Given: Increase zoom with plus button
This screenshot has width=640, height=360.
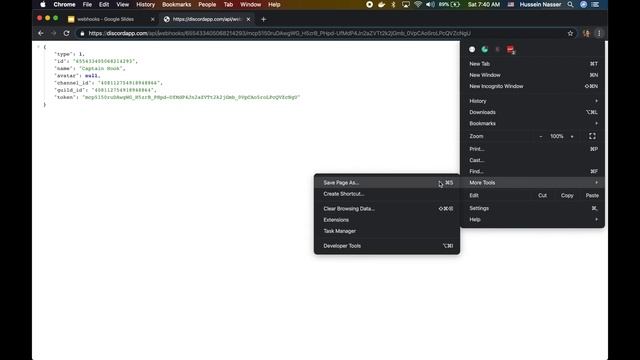Looking at the screenshot, I should (572, 136).
